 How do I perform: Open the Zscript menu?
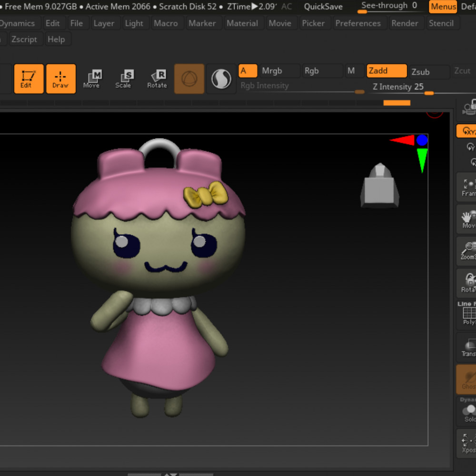tap(24, 39)
